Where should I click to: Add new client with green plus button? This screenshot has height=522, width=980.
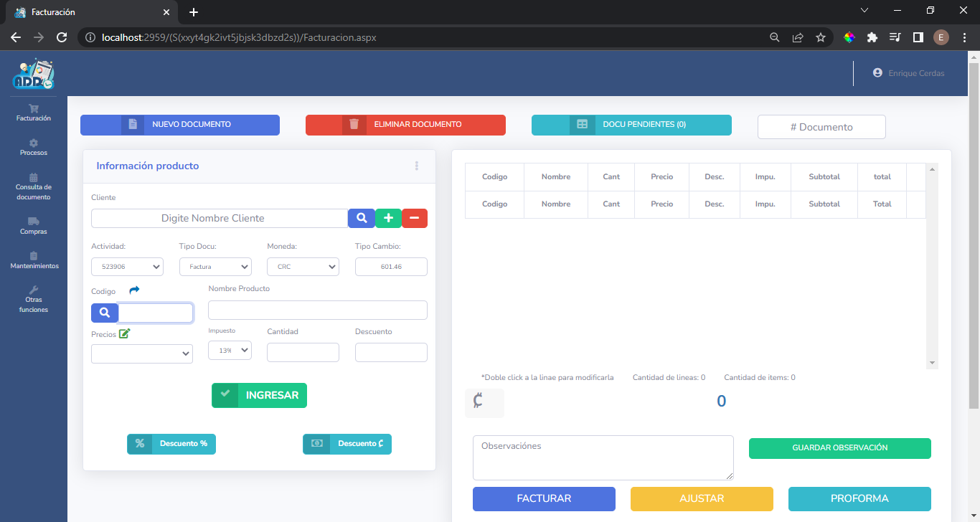click(388, 218)
